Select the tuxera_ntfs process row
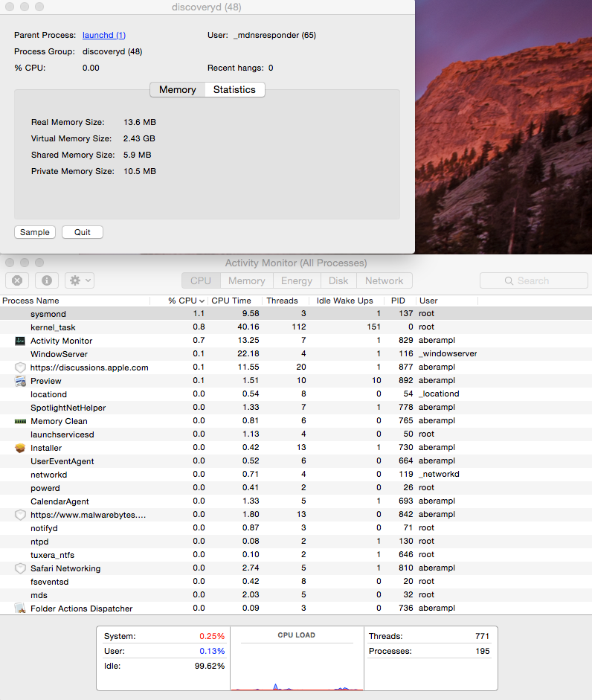The width and height of the screenshot is (592, 700). click(296, 555)
